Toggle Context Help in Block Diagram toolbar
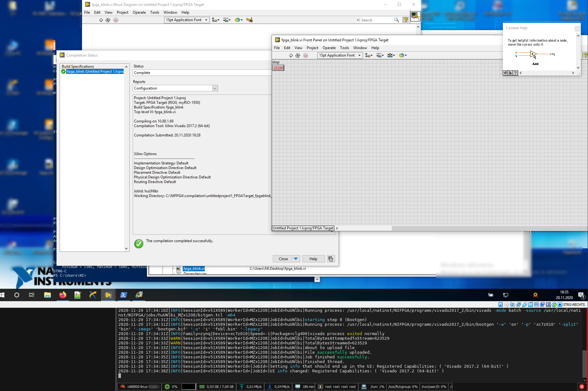The image size is (588, 391). point(406,20)
